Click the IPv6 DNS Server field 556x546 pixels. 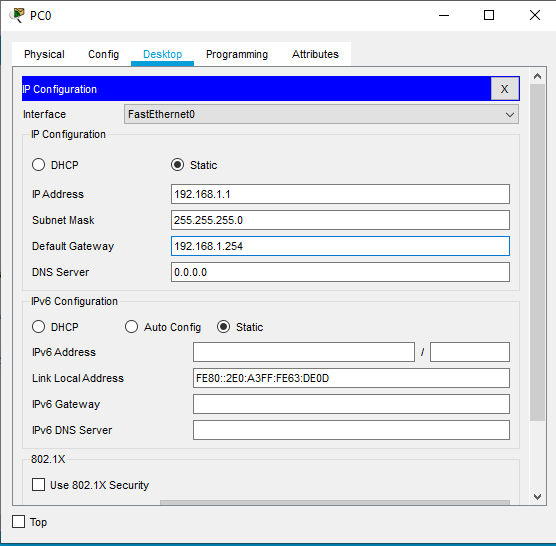[351, 430]
